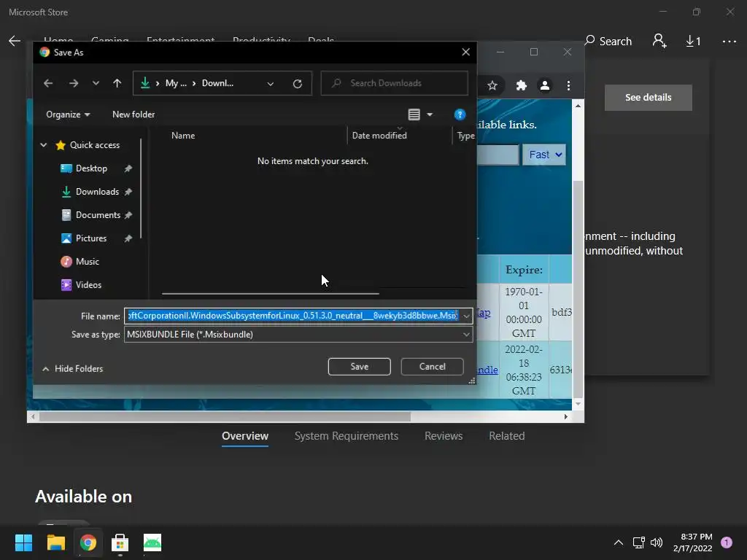Open Windows Start menu
Image resolution: width=747 pixels, height=560 pixels.
pos(23,542)
